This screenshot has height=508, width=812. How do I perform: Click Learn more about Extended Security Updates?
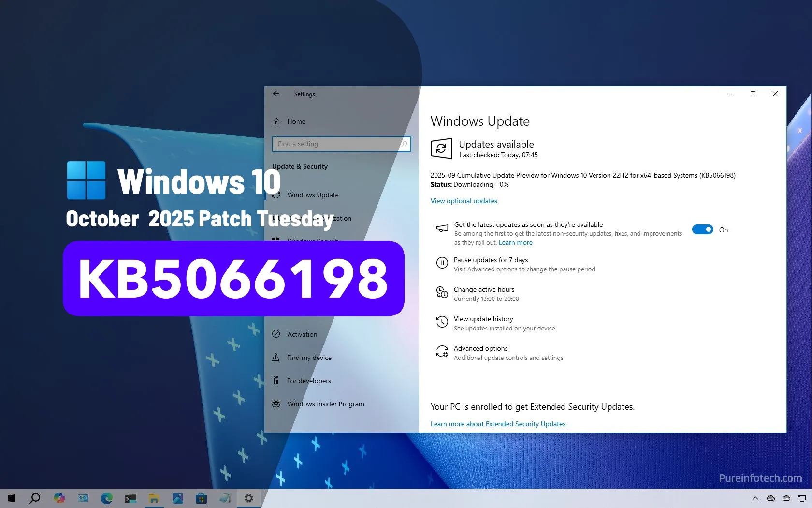click(498, 424)
